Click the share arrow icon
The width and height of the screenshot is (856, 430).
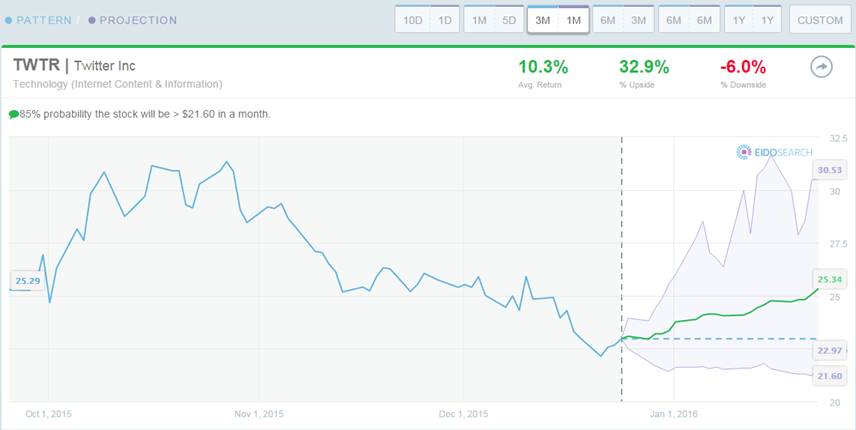(x=821, y=68)
